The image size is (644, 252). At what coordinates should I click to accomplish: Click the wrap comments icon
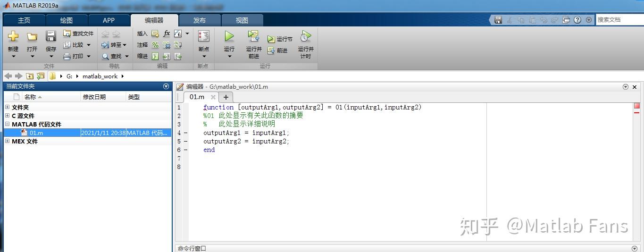pos(178,45)
